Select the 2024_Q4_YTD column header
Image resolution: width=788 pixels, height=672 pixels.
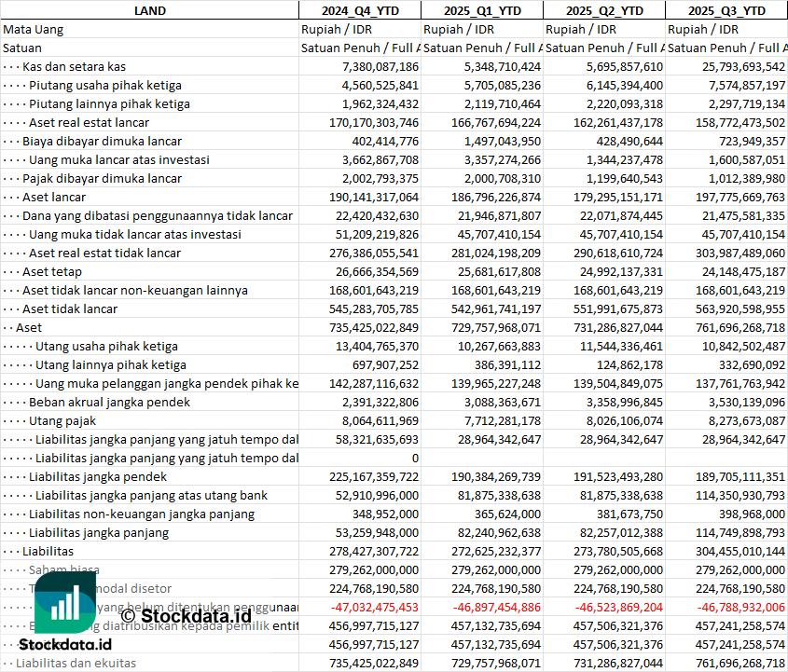(x=359, y=10)
